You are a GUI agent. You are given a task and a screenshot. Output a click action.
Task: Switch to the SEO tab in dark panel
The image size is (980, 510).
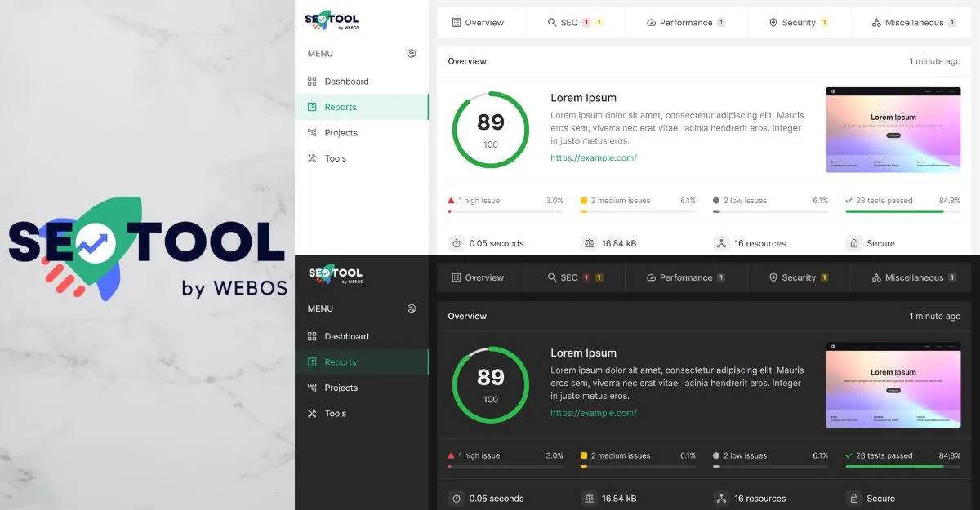point(575,277)
